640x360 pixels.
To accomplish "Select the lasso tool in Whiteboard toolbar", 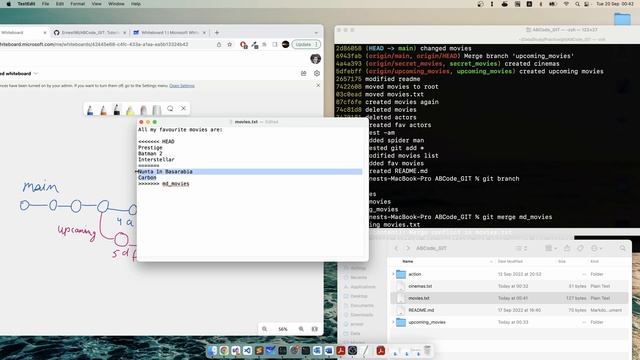I will pos(170,109).
